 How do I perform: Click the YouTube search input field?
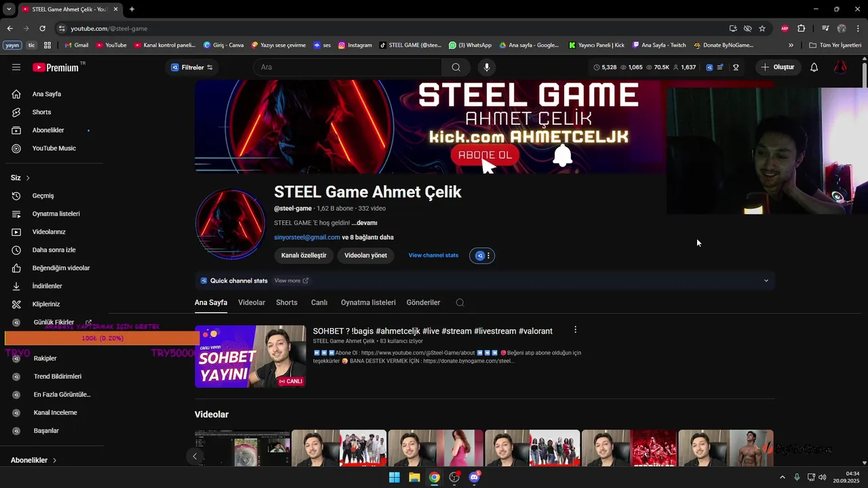(x=348, y=67)
